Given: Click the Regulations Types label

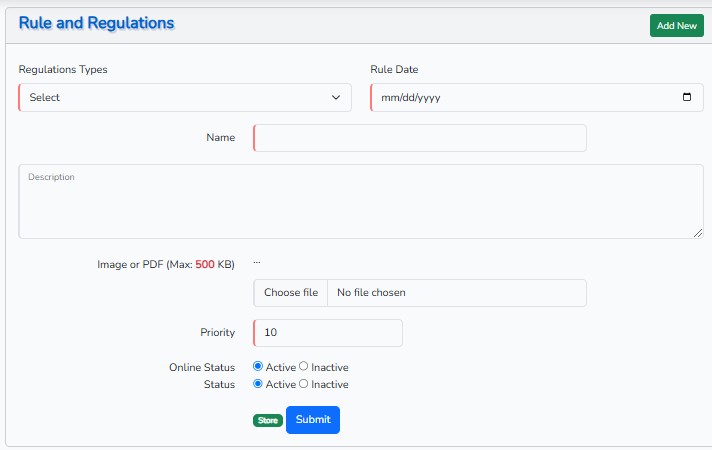Looking at the screenshot, I should (x=63, y=70).
